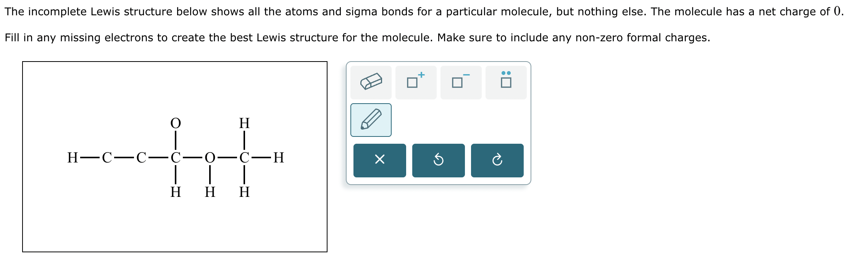Click the C-C sigma bond on the left
The image size is (868, 276).
tap(123, 157)
